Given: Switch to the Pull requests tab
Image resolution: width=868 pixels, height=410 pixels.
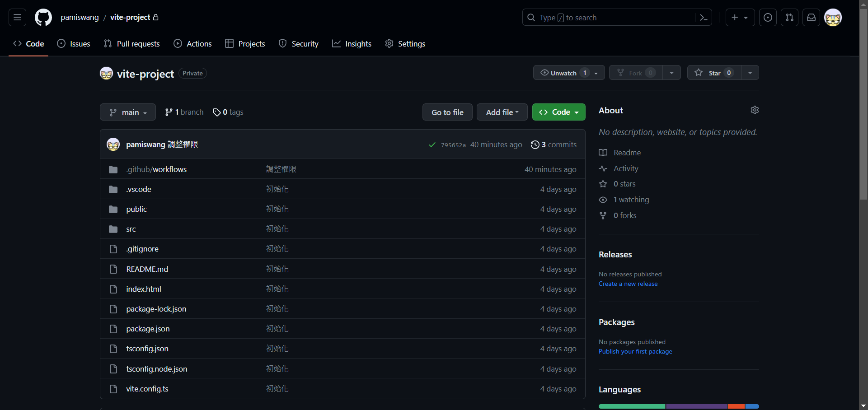Looking at the screenshot, I should pyautogui.click(x=131, y=44).
